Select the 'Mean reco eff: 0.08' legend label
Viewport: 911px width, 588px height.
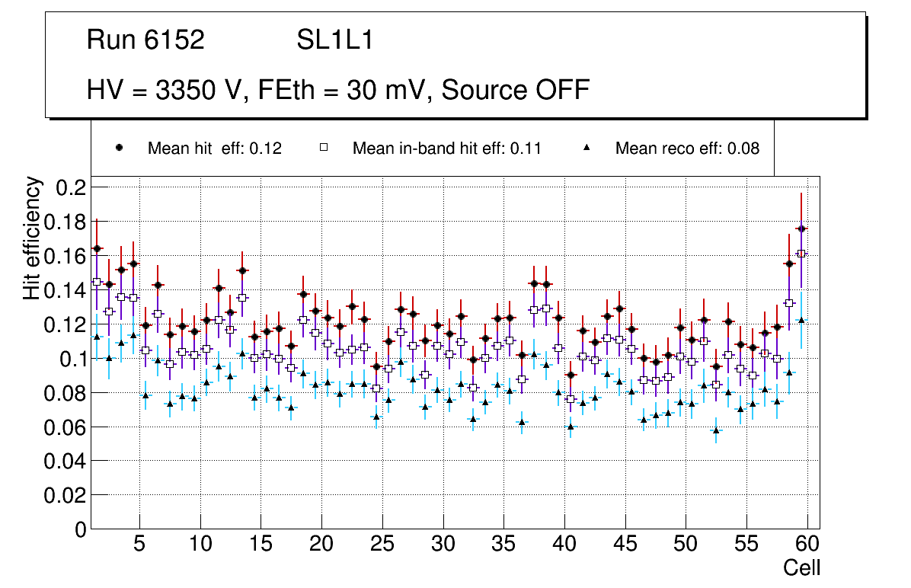(x=687, y=149)
